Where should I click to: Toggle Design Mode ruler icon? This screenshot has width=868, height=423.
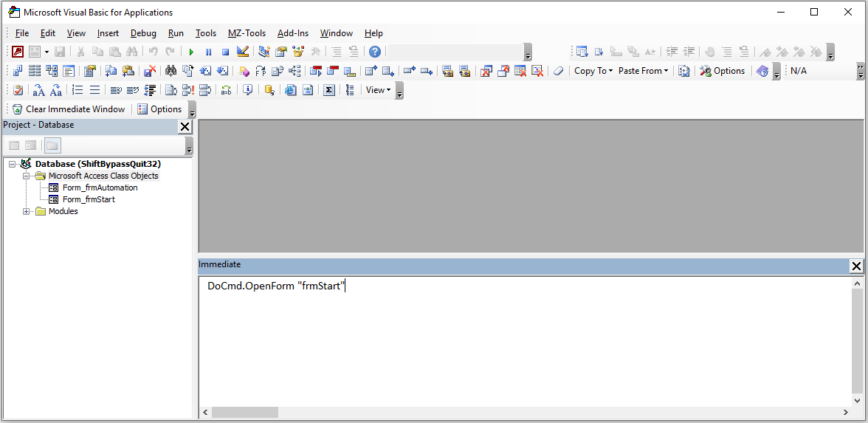[242, 52]
